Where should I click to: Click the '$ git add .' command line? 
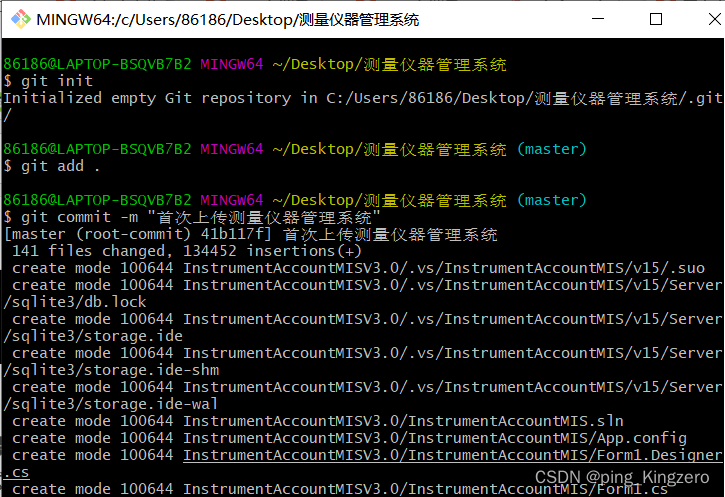(52, 166)
